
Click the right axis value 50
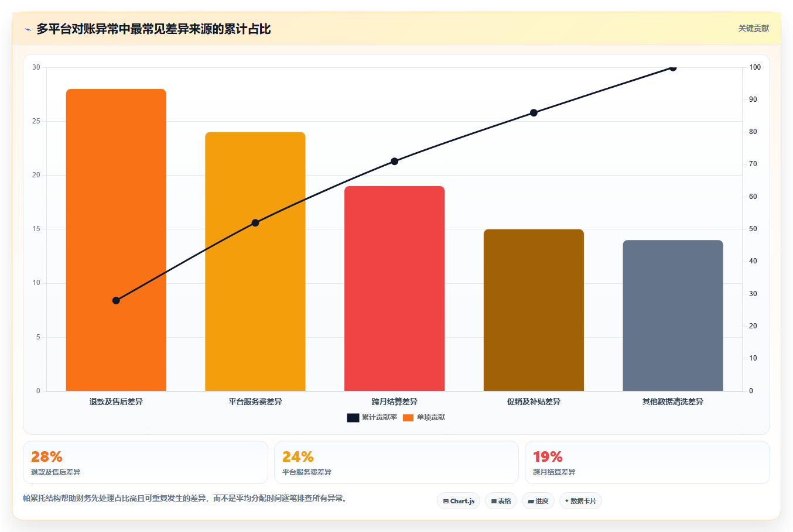coord(753,229)
